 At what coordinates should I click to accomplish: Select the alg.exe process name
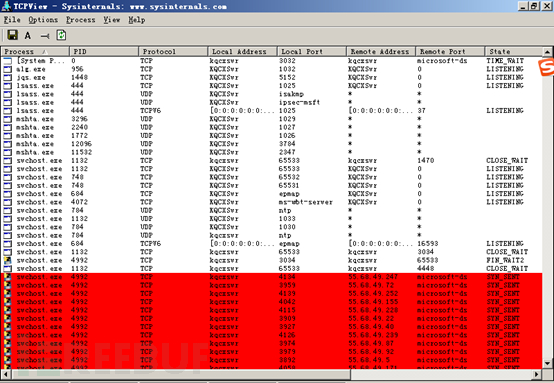(x=31, y=69)
